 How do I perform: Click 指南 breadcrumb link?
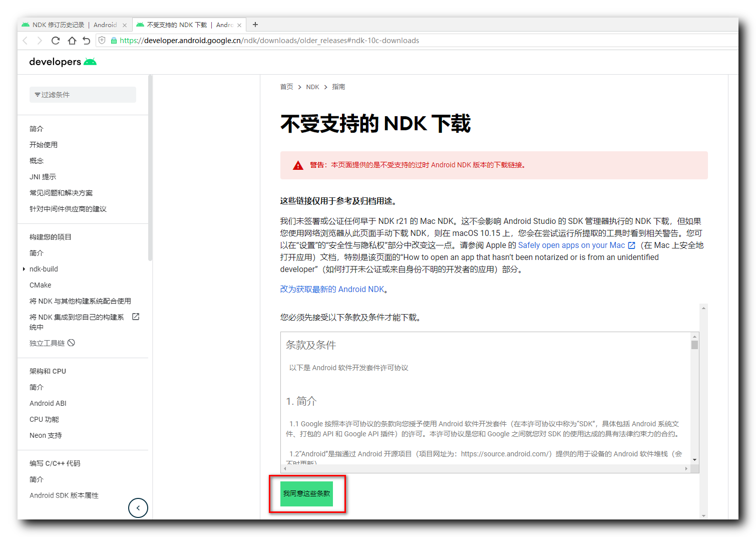338,87
